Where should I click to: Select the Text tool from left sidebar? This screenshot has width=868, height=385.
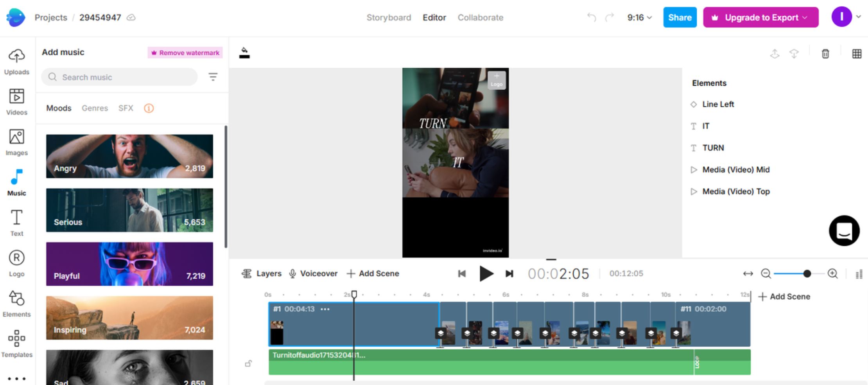tap(16, 222)
